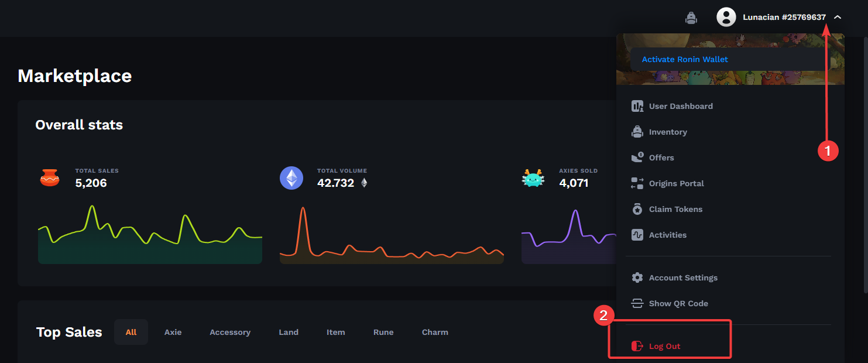Click the Show QR Code scan icon

637,303
